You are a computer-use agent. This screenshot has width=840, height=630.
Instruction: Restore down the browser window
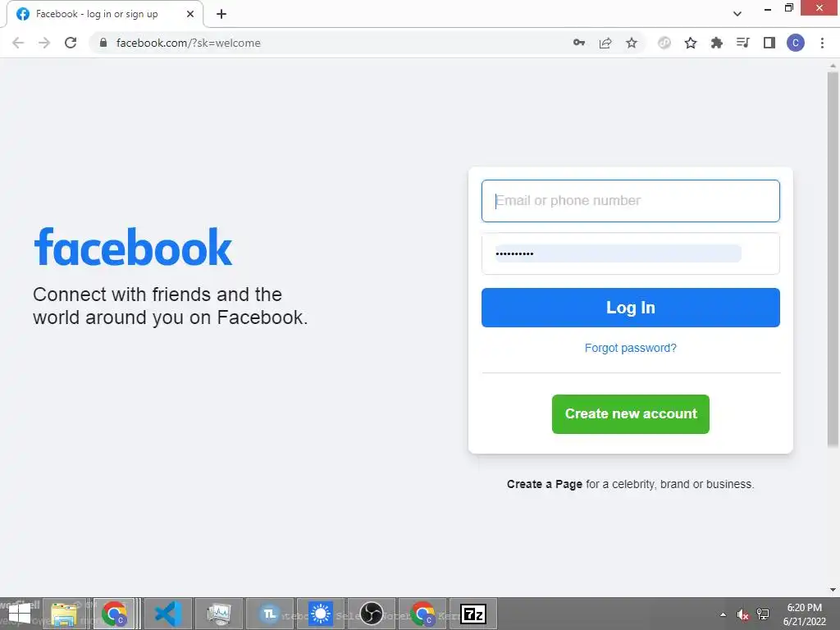tap(788, 7)
